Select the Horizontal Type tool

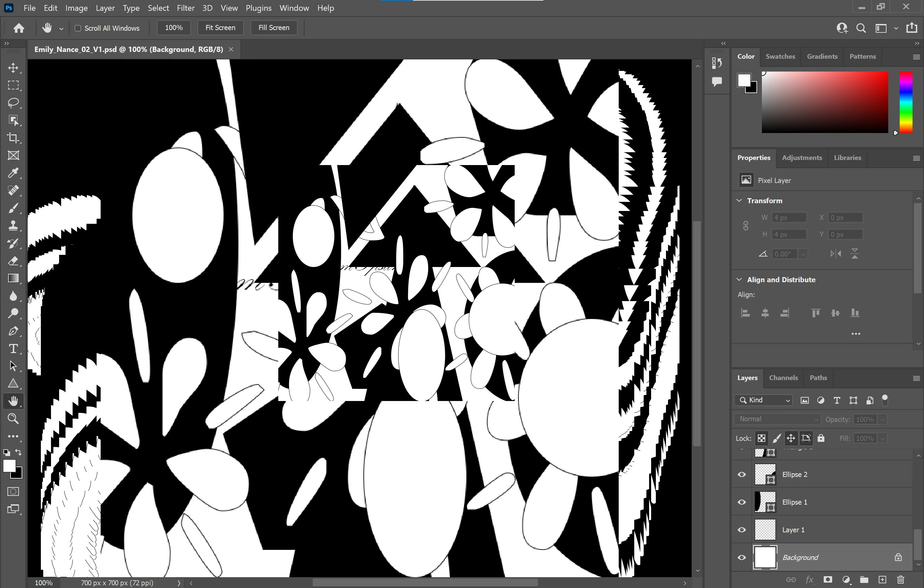point(13,348)
